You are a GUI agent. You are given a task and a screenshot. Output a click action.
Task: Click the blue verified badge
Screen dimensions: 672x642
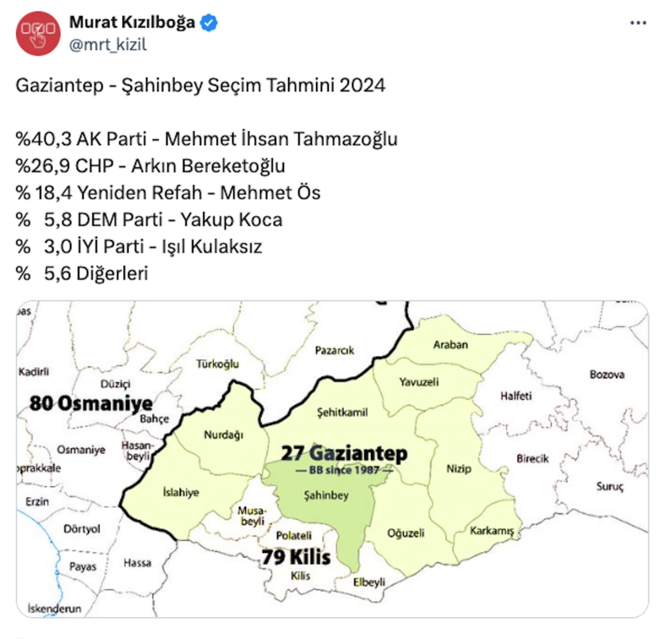click(207, 23)
